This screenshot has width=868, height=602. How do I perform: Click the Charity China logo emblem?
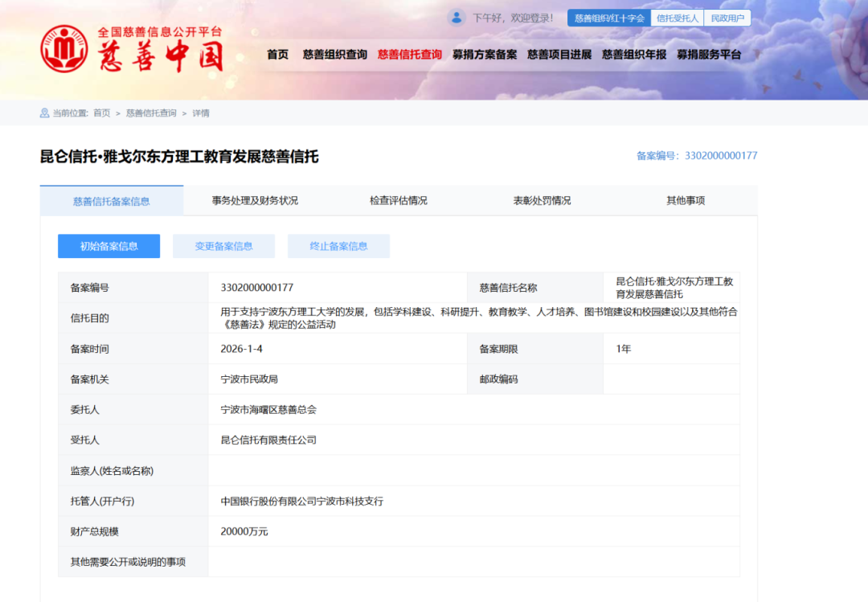click(64, 49)
